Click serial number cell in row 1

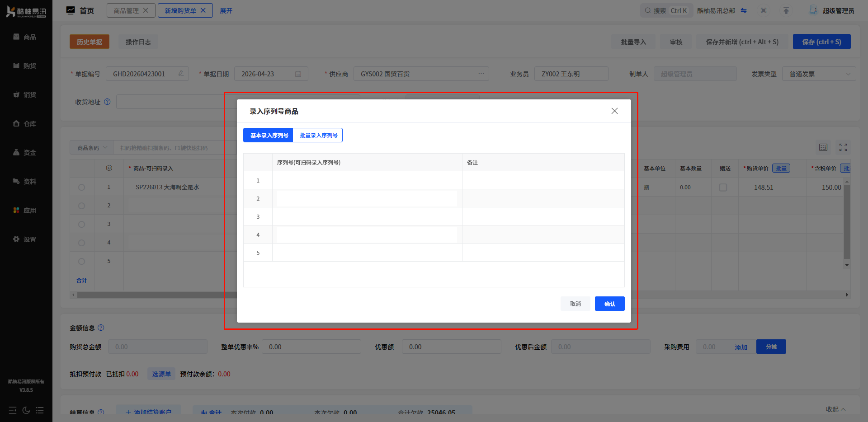pos(367,180)
